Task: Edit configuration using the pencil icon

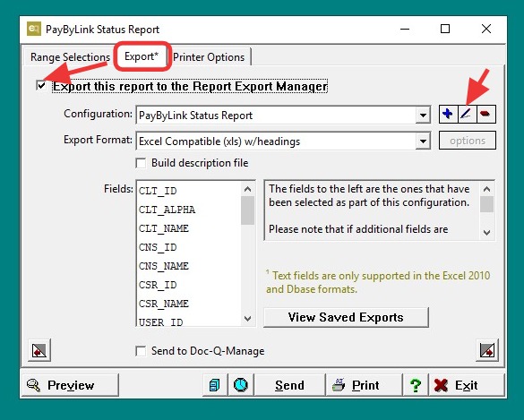Action: tap(467, 115)
